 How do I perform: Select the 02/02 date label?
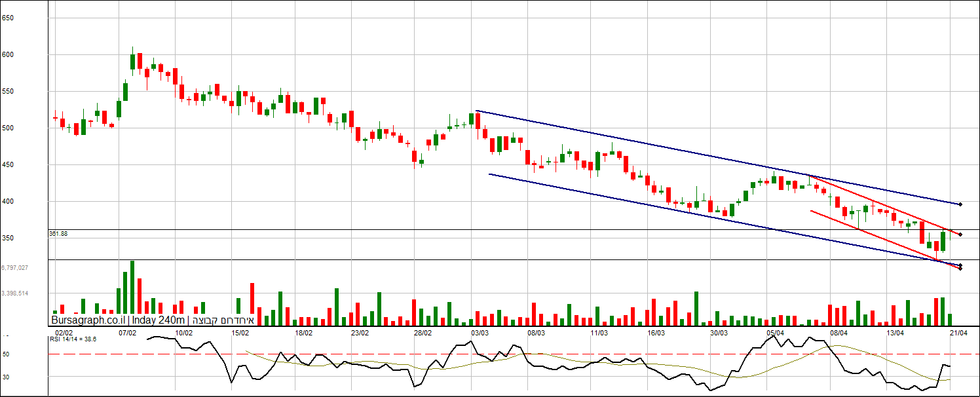pos(63,333)
